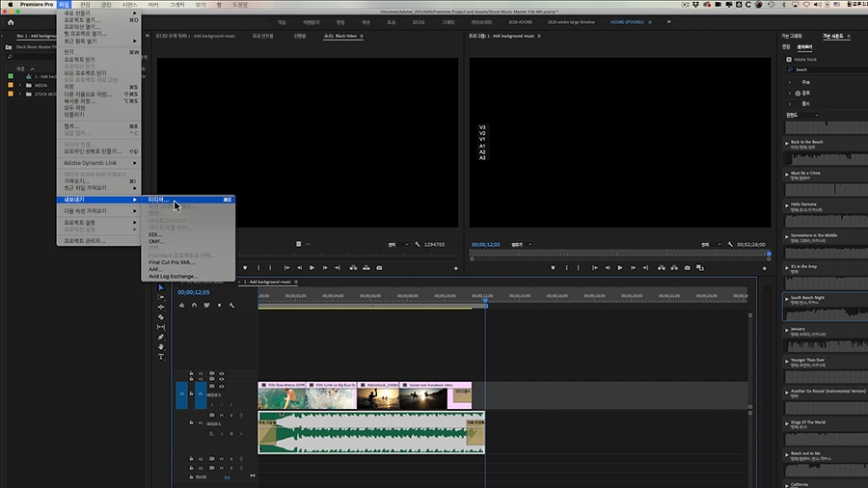Select the Razor tool in the timeline toolbar
This screenshot has height=488, width=868.
tap(161, 316)
